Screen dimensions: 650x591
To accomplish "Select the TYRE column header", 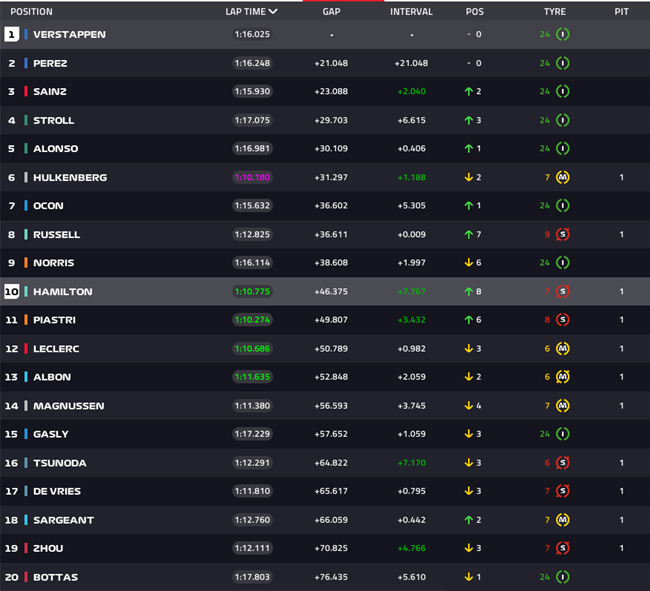I will click(x=555, y=12).
